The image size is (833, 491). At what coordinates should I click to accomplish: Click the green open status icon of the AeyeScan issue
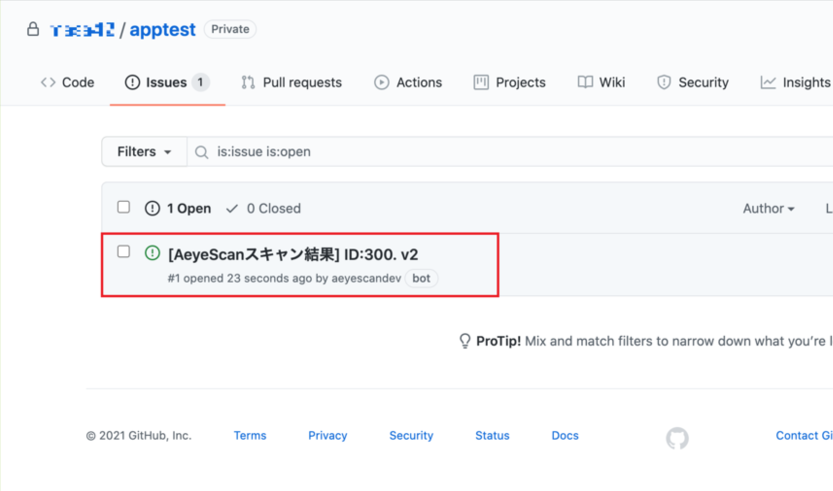coord(152,252)
